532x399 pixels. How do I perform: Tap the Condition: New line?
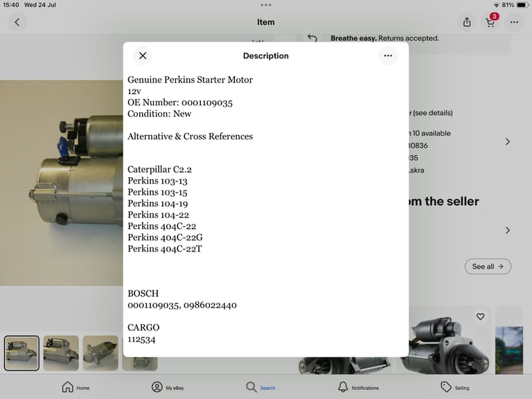point(159,114)
